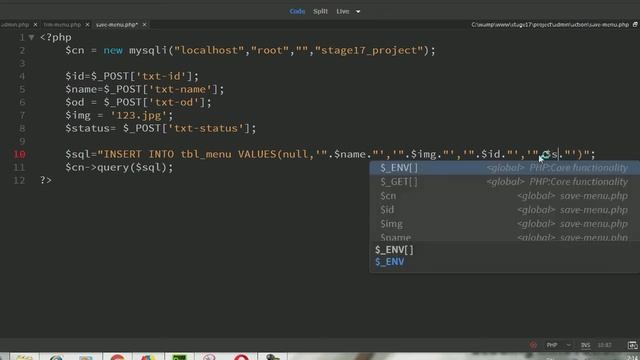Image resolution: width=640 pixels, height=360 pixels.
Task: Click the red error indicator in status bar
Action: [533, 345]
